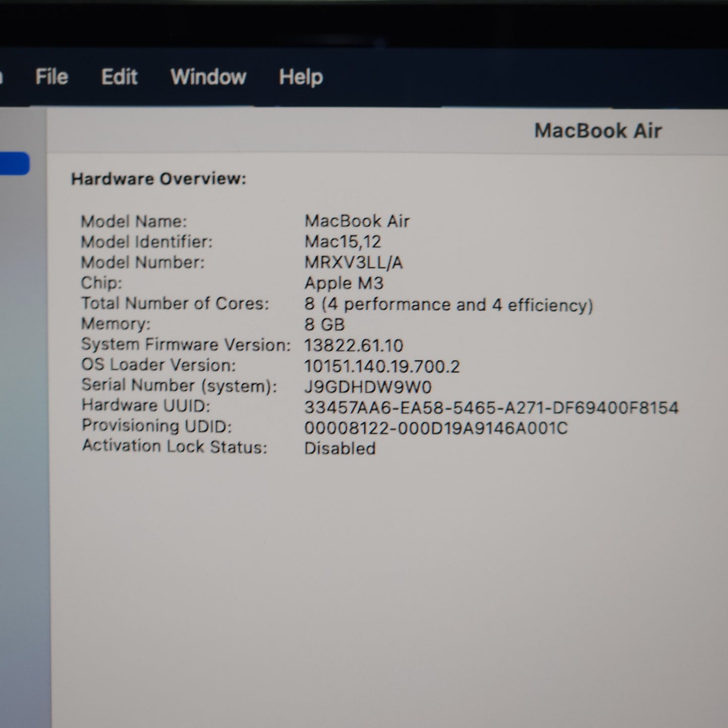Open the Edit menu
The image size is (728, 728).
[x=119, y=77]
